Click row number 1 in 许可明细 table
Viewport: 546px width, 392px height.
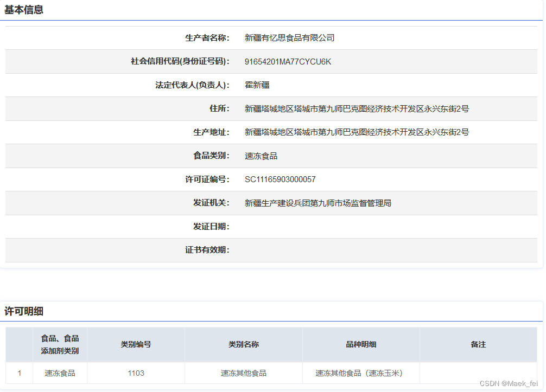[x=19, y=373]
